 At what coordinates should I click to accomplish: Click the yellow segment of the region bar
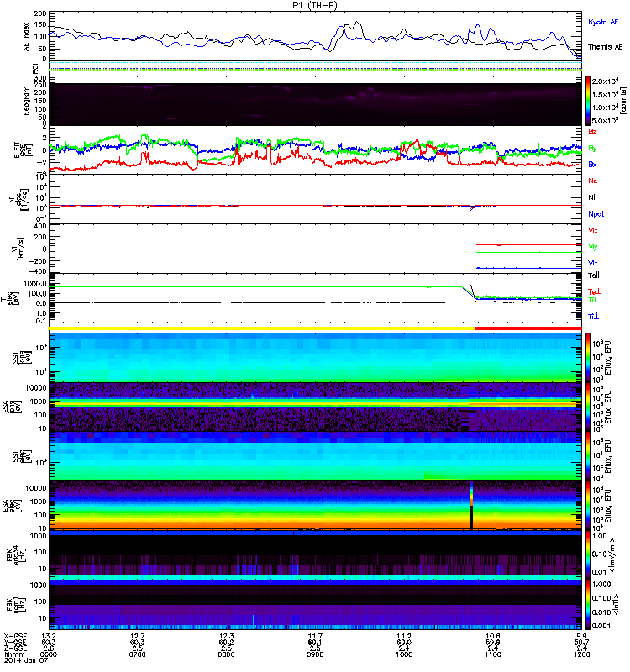262,328
